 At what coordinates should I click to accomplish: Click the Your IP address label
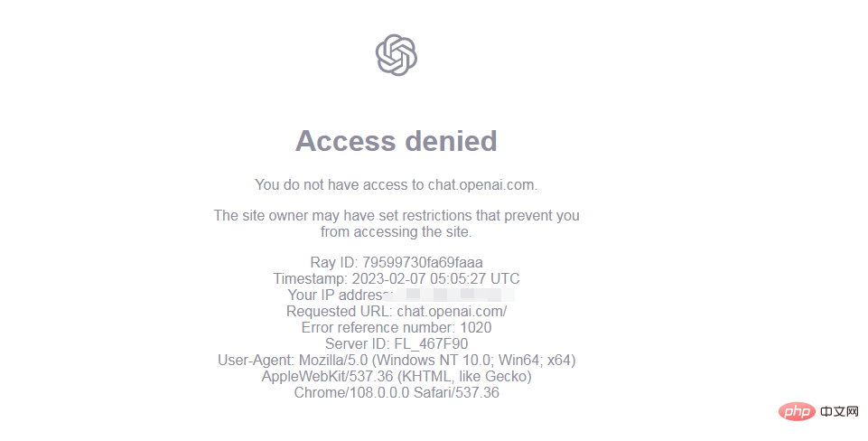tap(336, 295)
